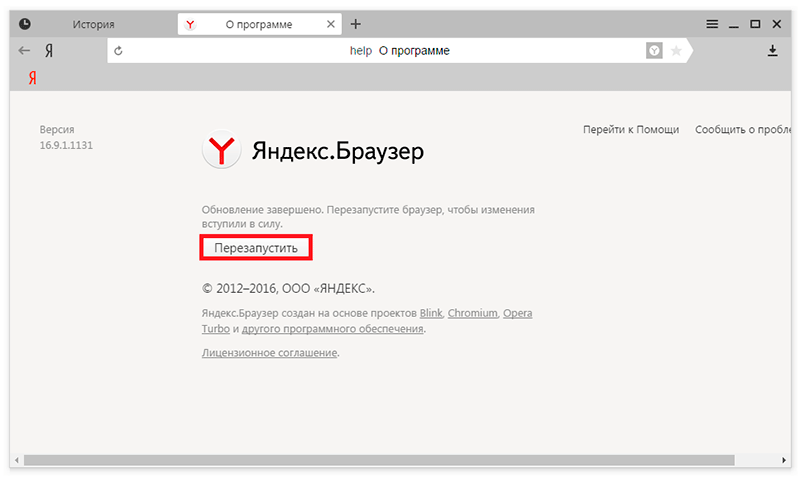Minimize the browser window

734,26
